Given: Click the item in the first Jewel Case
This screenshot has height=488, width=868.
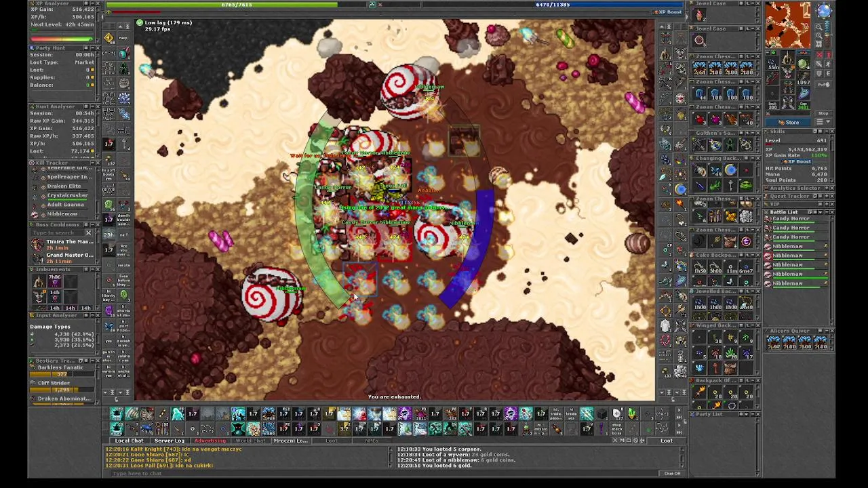Looking at the screenshot, I should (x=700, y=14).
